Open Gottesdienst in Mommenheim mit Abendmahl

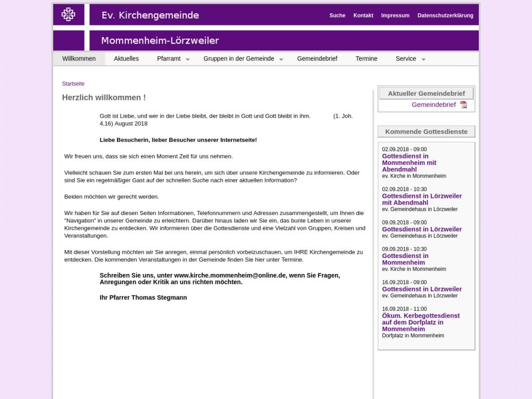click(409, 163)
